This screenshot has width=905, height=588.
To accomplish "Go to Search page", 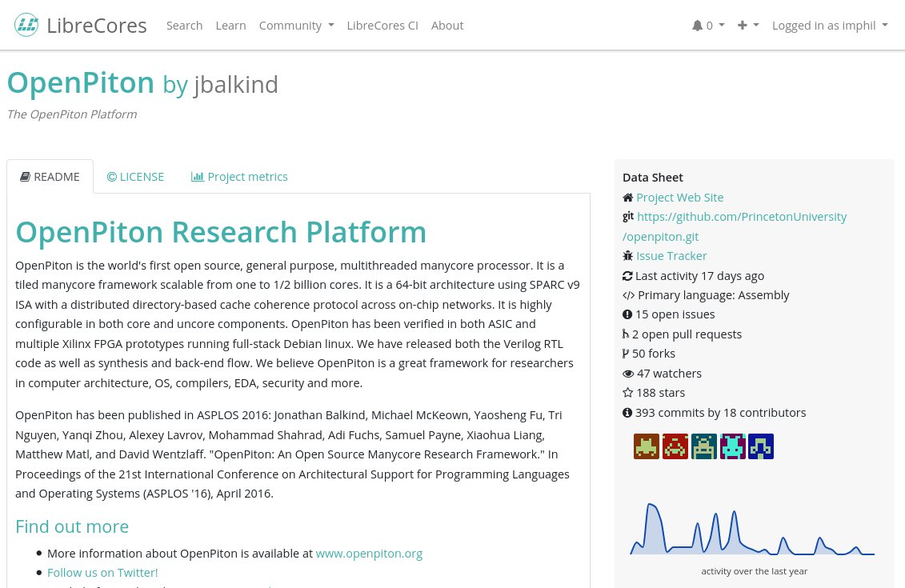I will pos(184,26).
